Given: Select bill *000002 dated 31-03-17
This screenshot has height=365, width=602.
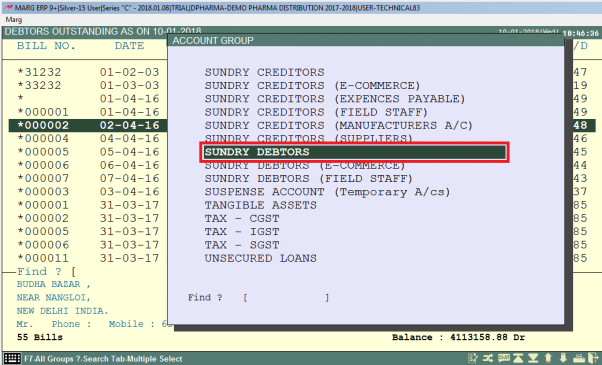Looking at the screenshot, I should click(x=88, y=218).
